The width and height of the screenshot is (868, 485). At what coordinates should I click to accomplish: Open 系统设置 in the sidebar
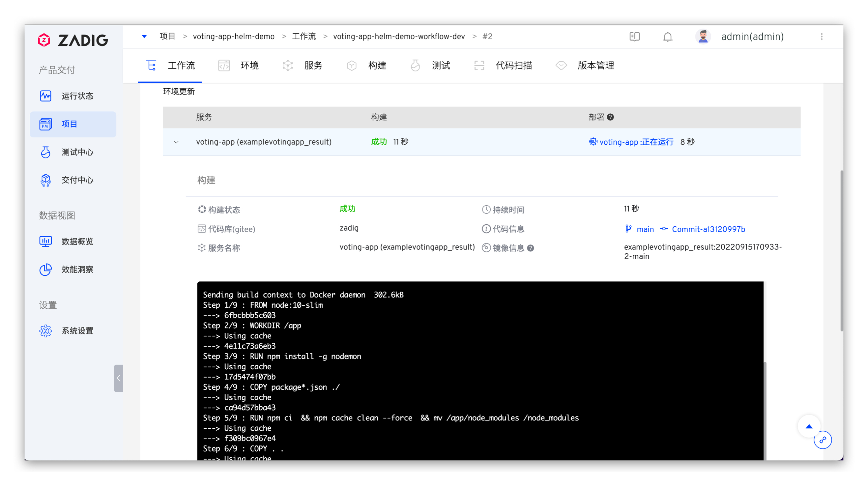click(x=77, y=331)
